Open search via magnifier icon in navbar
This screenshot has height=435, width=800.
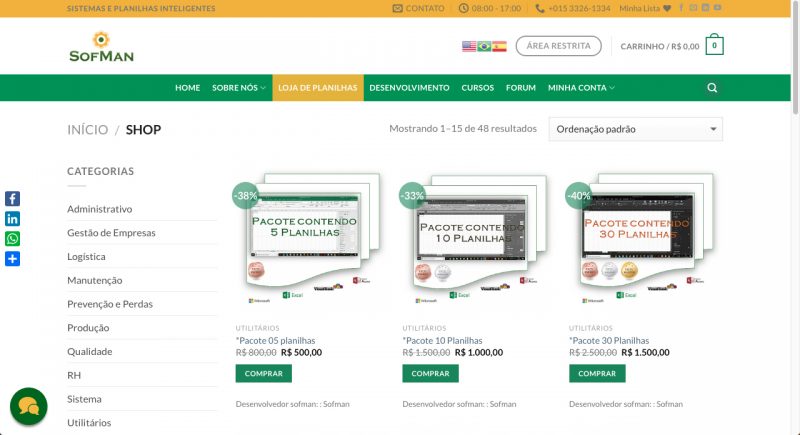coord(712,88)
